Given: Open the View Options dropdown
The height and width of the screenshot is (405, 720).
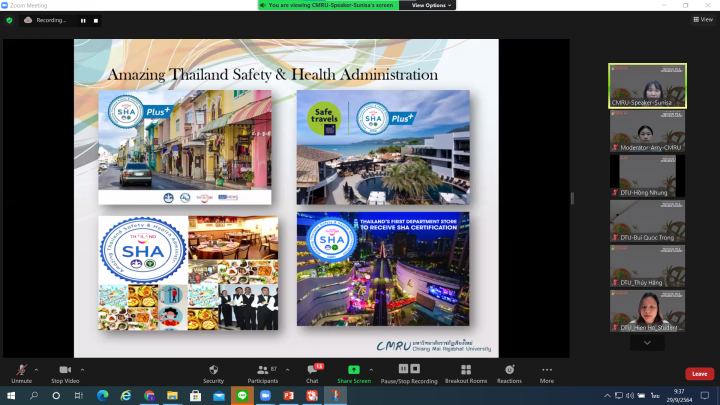Looking at the screenshot, I should click(431, 5).
